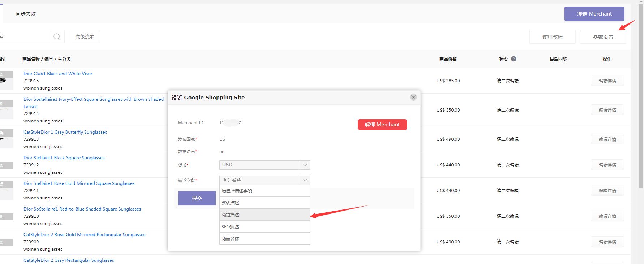Open CatStyleDior 1 Gray Butterfly Sunglasses

point(65,132)
